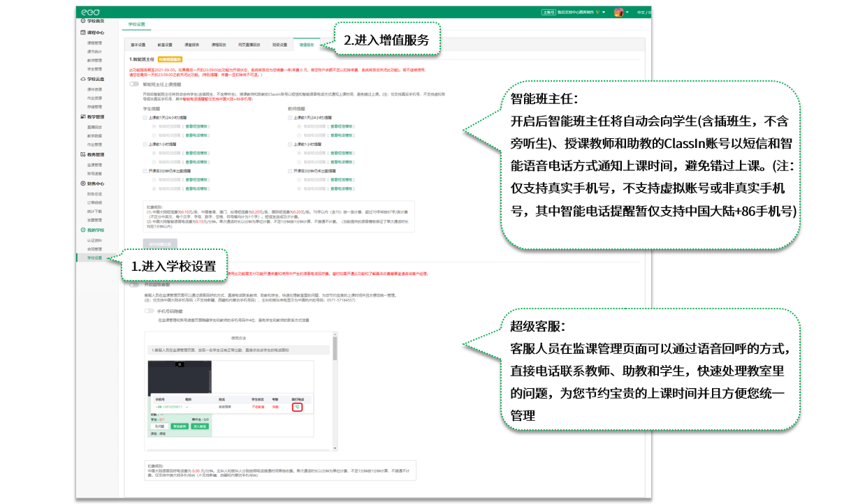Click the 学校设置 page tab at top

137,24
